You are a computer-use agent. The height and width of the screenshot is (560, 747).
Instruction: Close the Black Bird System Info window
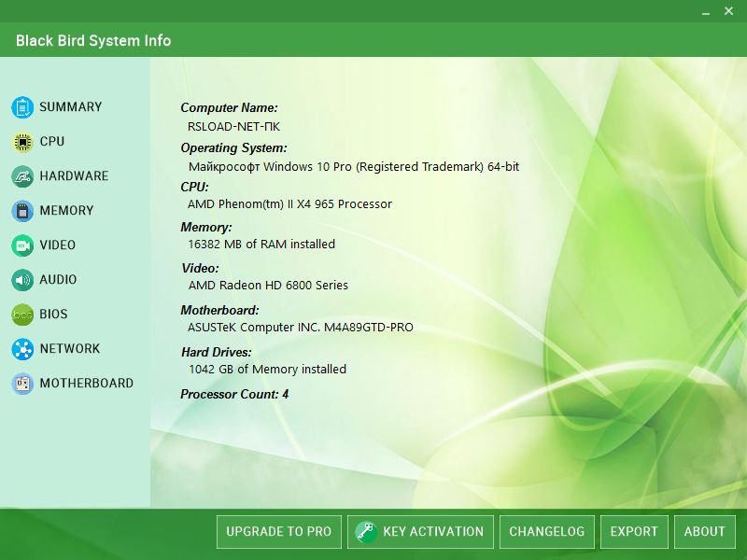click(x=728, y=11)
